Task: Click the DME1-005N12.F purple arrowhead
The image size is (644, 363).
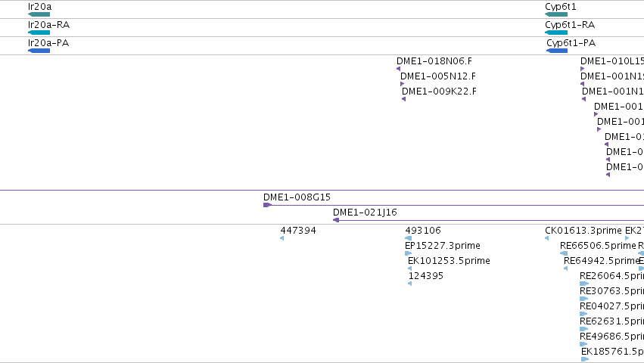Action: pyautogui.click(x=402, y=84)
